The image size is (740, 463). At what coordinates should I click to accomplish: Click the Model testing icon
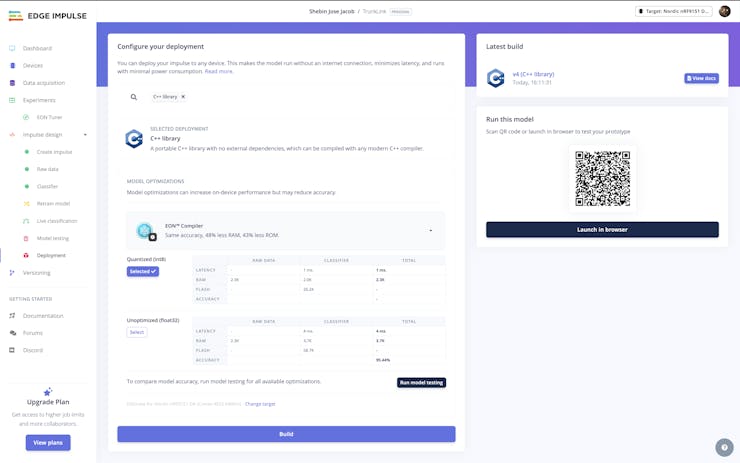click(x=26, y=238)
